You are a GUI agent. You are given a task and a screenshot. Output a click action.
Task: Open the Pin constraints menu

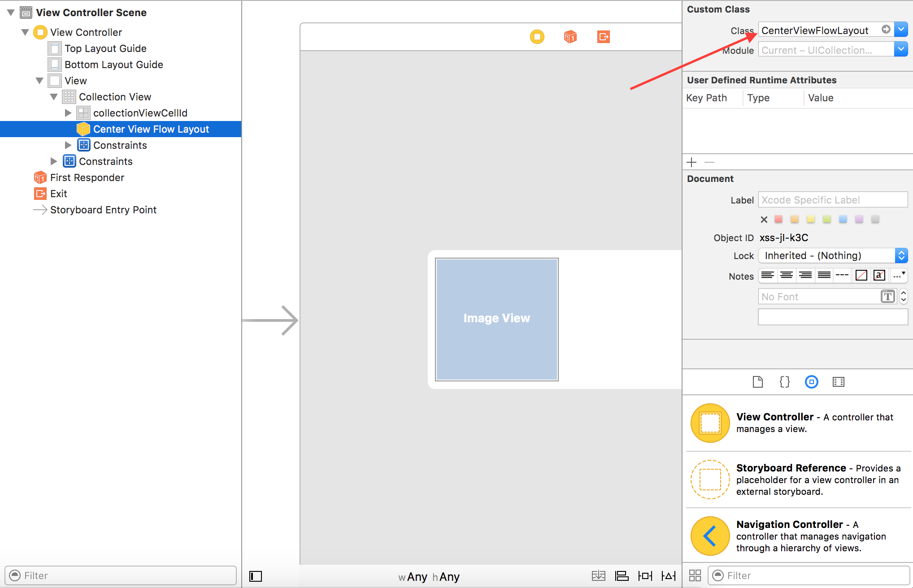tap(645, 576)
